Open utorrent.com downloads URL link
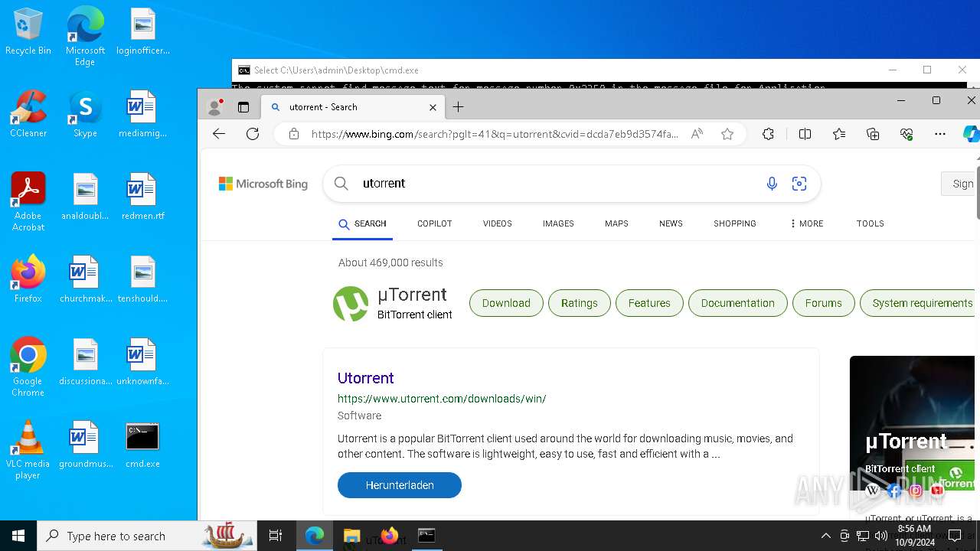Image resolution: width=980 pixels, height=551 pixels. click(442, 399)
